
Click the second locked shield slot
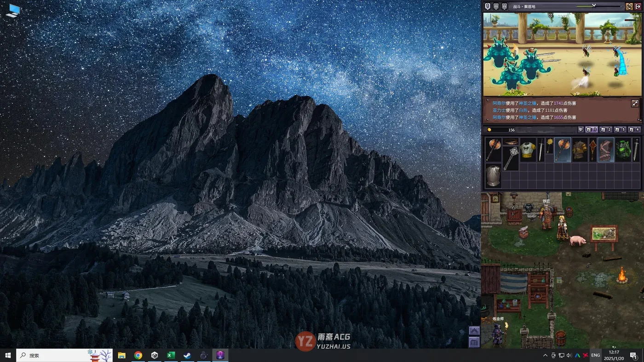tap(496, 6)
